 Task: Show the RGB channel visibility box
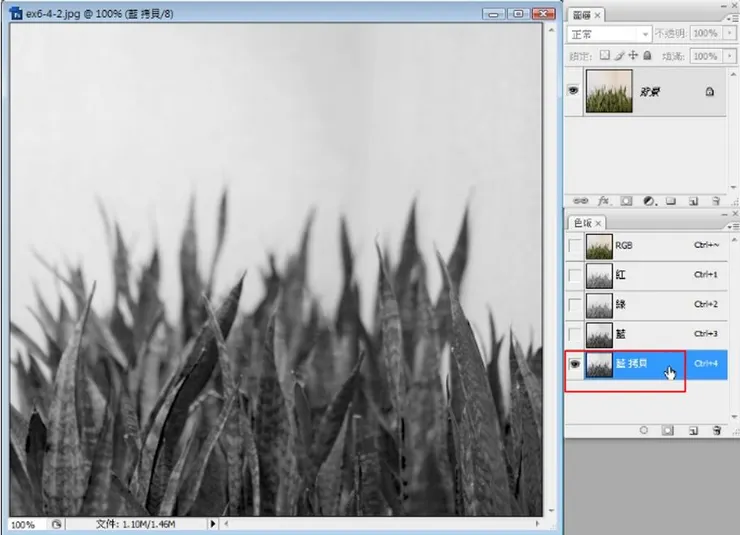pos(574,246)
